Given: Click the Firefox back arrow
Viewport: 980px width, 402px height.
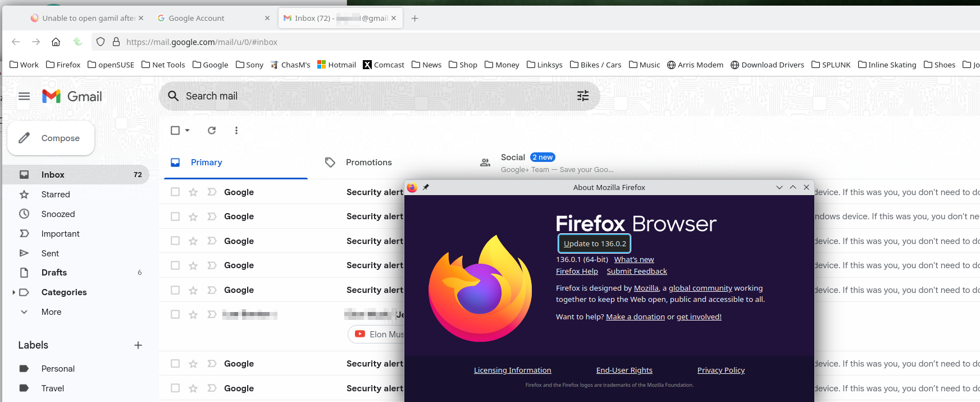Looking at the screenshot, I should pyautogui.click(x=16, y=42).
